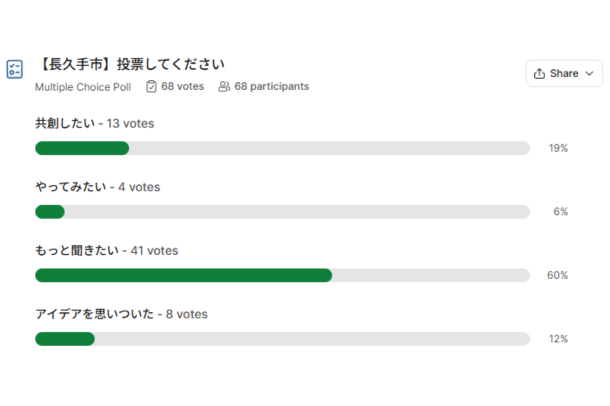This screenshot has width=610, height=406.
Task: Click the 68 participants count
Action: (272, 86)
